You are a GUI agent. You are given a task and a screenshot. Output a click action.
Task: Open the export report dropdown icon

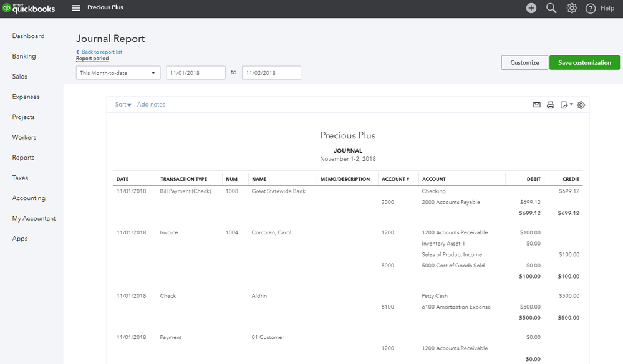(566, 105)
